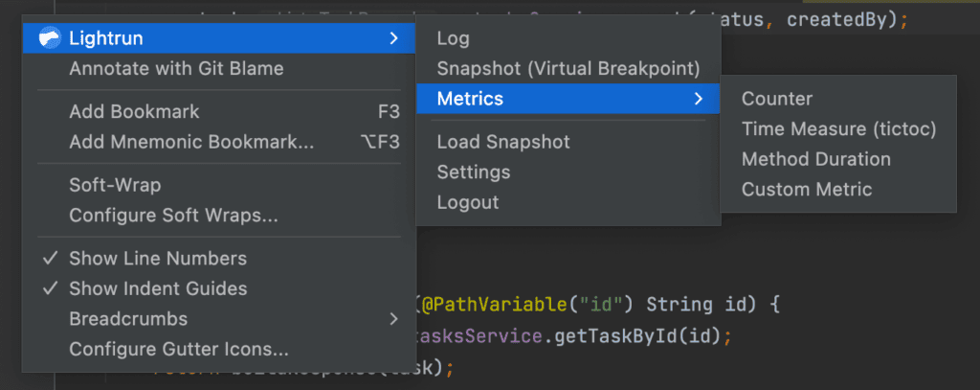The width and height of the screenshot is (980, 390).
Task: Enable Soft-Wrap in the menu
Action: click(x=115, y=185)
